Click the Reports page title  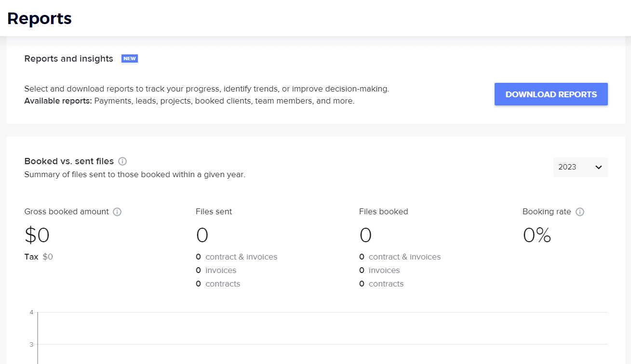[x=39, y=18]
